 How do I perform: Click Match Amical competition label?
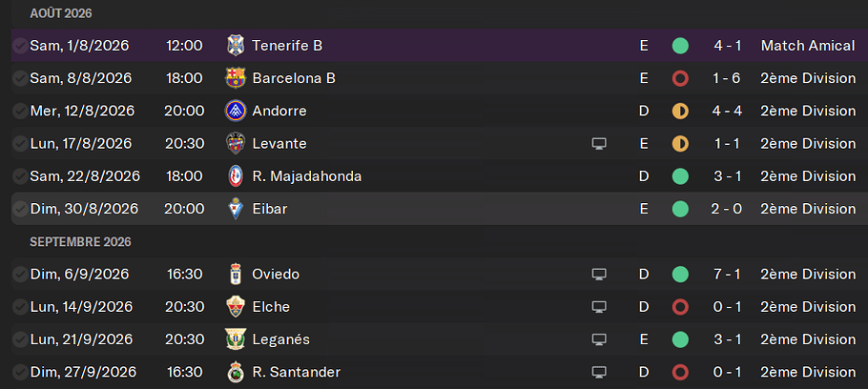[808, 46]
